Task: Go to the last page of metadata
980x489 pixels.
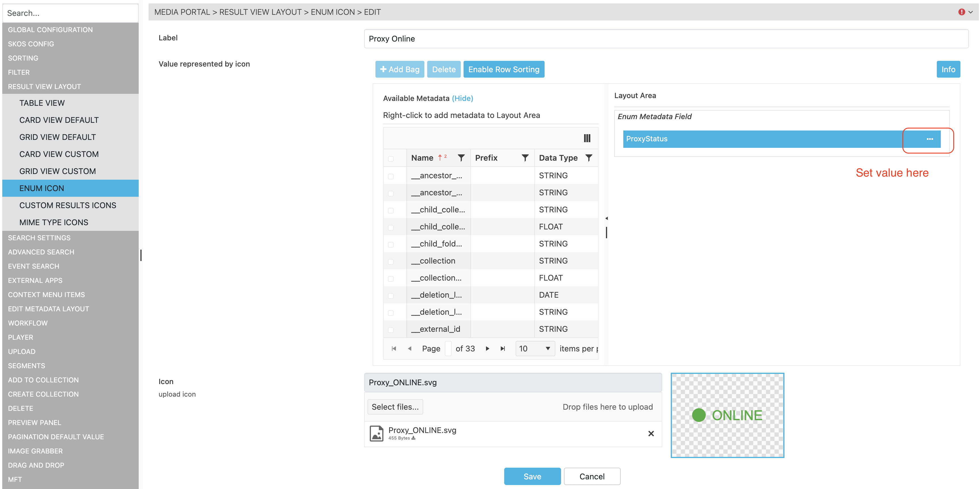Action: click(x=503, y=348)
